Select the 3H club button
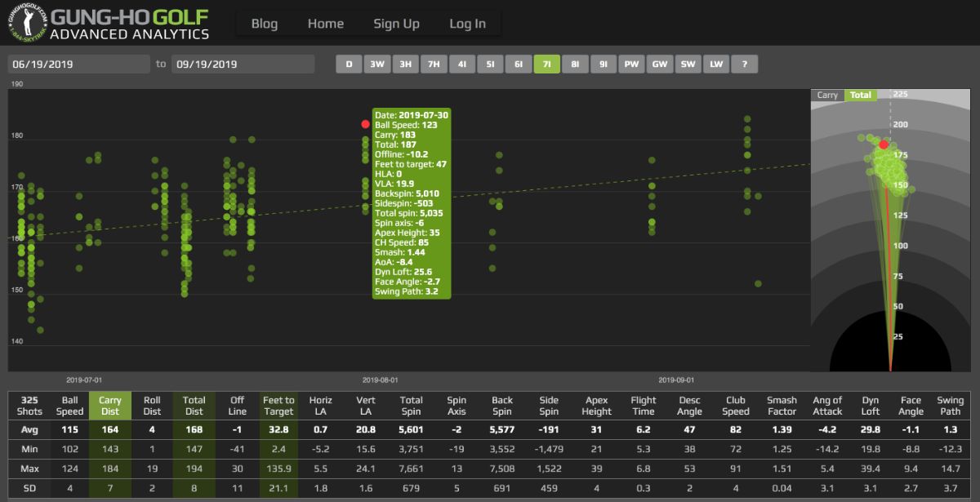 (405, 64)
